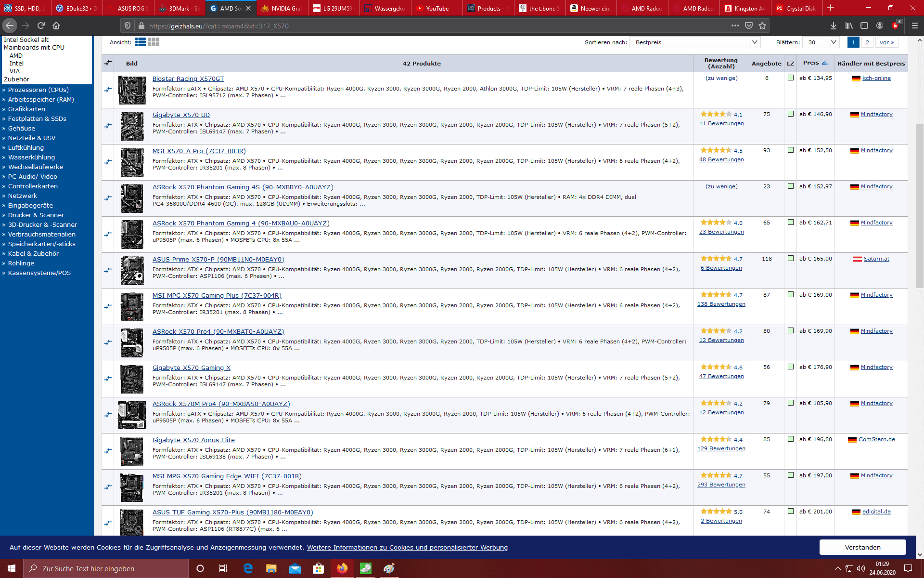Screen dimensions: 924x578
Task: Open page actions three-dots in address bar
Action: [735, 26]
